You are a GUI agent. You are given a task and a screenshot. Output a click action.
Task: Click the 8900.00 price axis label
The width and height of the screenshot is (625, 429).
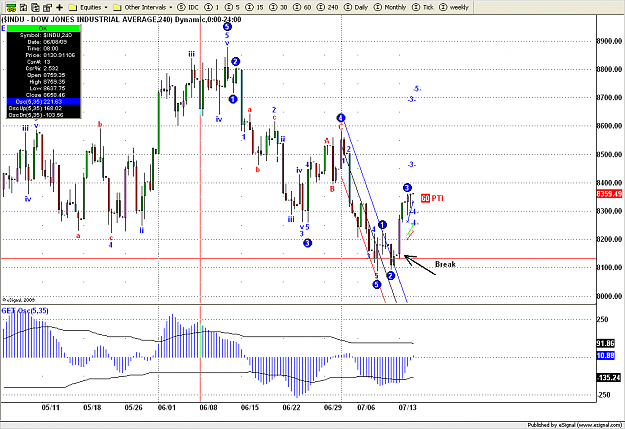pyautogui.click(x=609, y=41)
